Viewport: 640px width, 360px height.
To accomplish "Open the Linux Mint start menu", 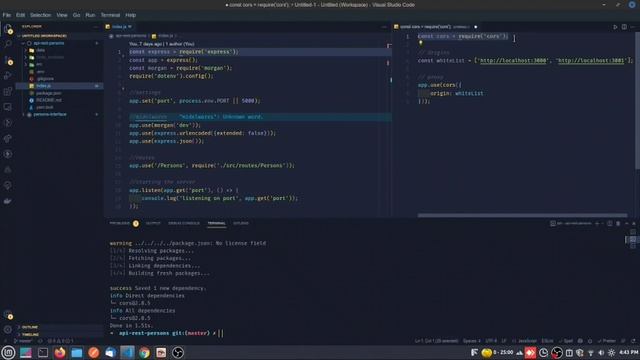I will coord(8,353).
